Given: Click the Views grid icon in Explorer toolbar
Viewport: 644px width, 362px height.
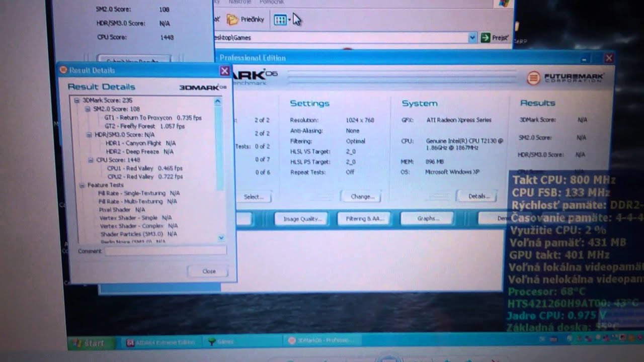Looking at the screenshot, I should [280, 20].
